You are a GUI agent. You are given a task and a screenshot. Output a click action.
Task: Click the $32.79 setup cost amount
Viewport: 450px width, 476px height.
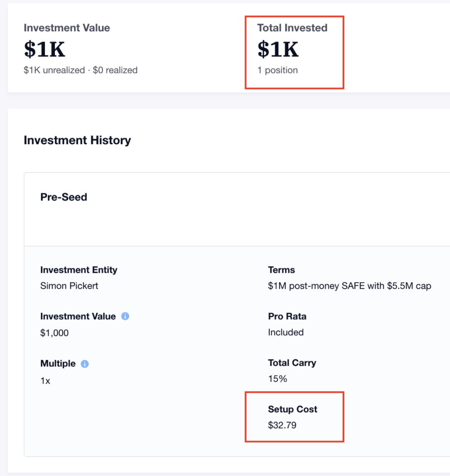[x=282, y=425]
